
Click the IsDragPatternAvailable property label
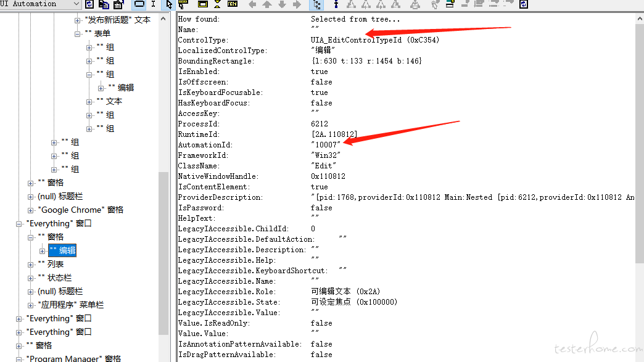(227, 355)
